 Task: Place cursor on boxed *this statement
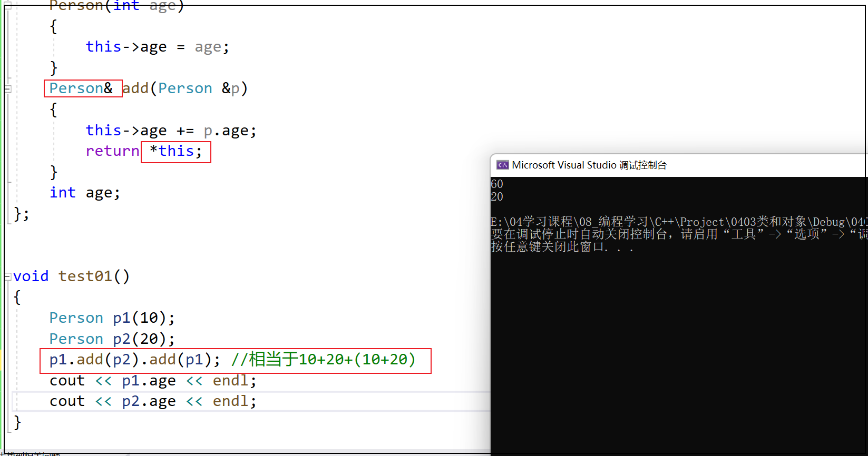176,152
